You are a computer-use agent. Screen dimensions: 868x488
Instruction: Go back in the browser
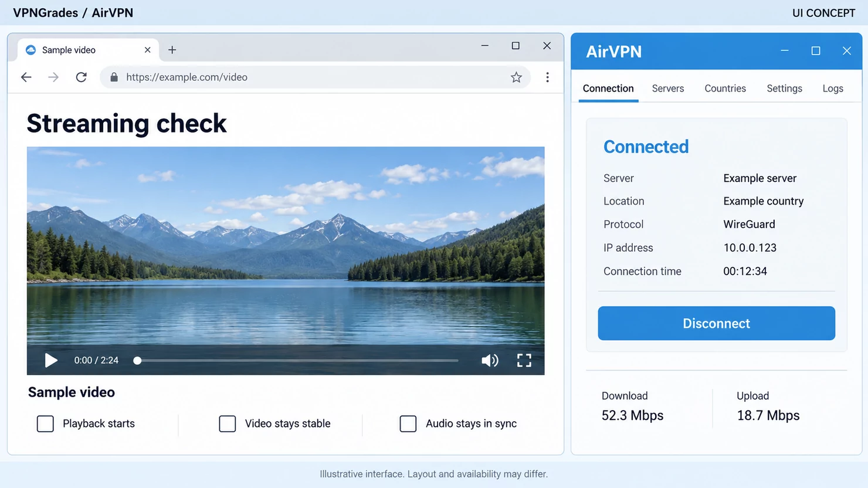tap(26, 77)
